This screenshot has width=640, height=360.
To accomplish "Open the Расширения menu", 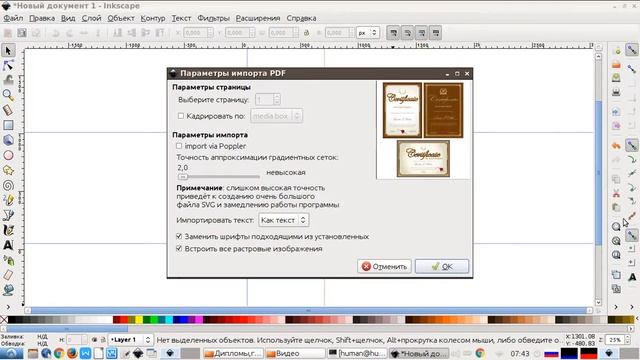I will click(x=258, y=18).
